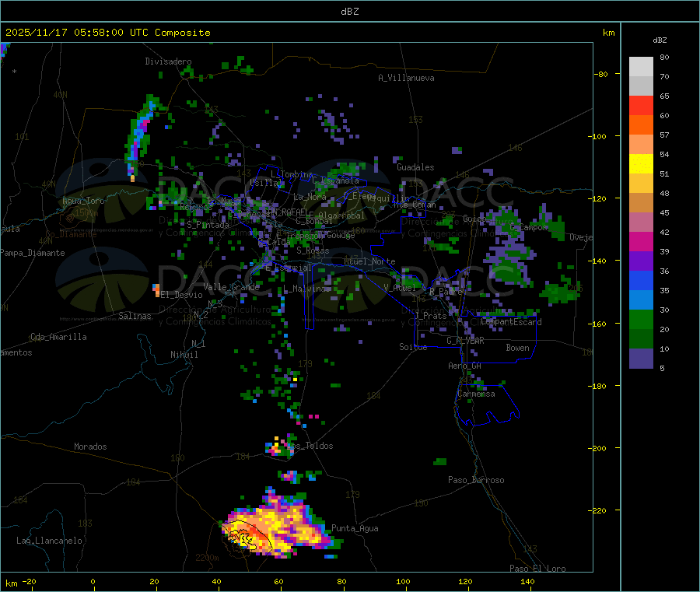Select the Aero_GA airport label

[x=465, y=366]
